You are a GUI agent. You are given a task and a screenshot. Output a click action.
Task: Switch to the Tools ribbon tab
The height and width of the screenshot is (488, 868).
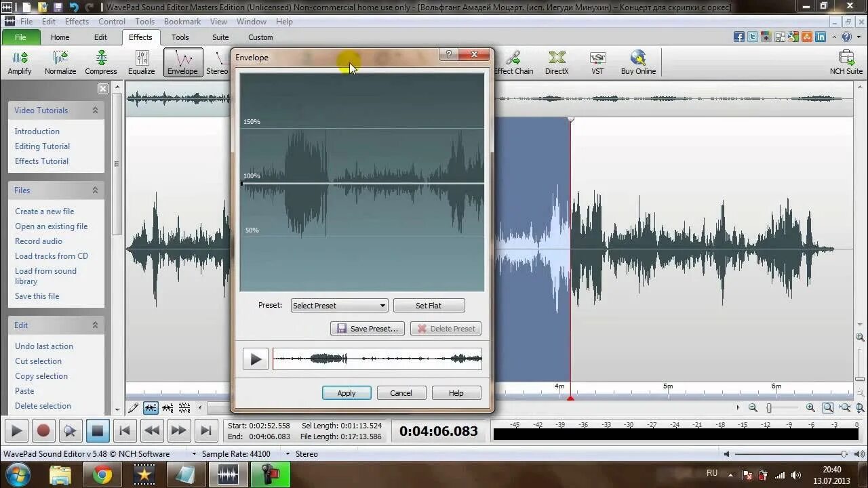(180, 37)
